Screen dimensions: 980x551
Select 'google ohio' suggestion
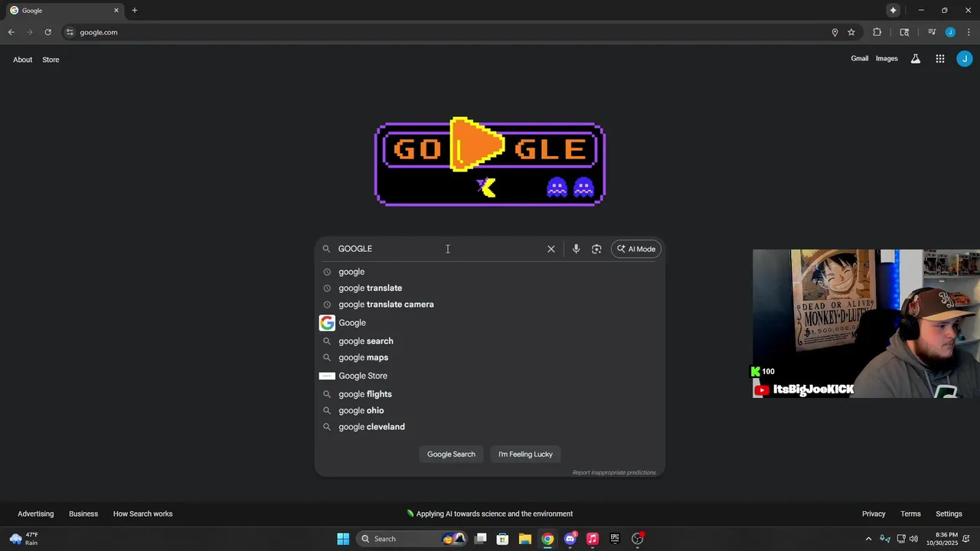pyautogui.click(x=490, y=410)
